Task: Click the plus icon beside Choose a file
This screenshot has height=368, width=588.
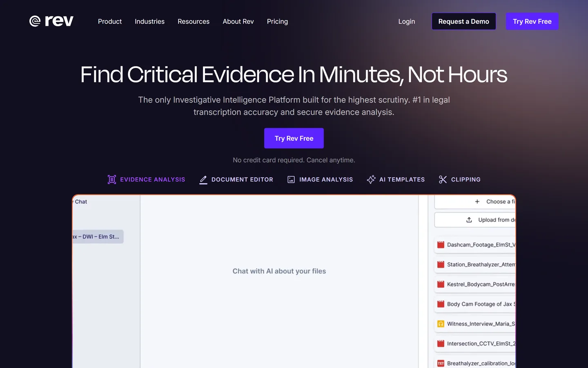Action: [x=477, y=202]
